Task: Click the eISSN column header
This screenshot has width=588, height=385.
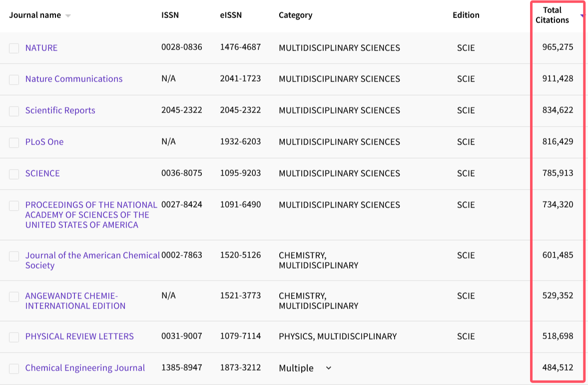Action: (x=231, y=15)
